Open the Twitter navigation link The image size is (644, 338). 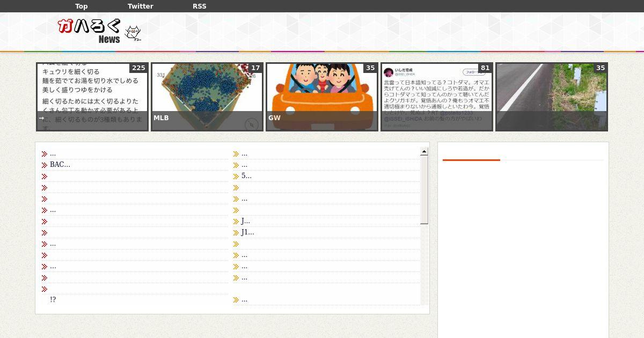coord(140,6)
